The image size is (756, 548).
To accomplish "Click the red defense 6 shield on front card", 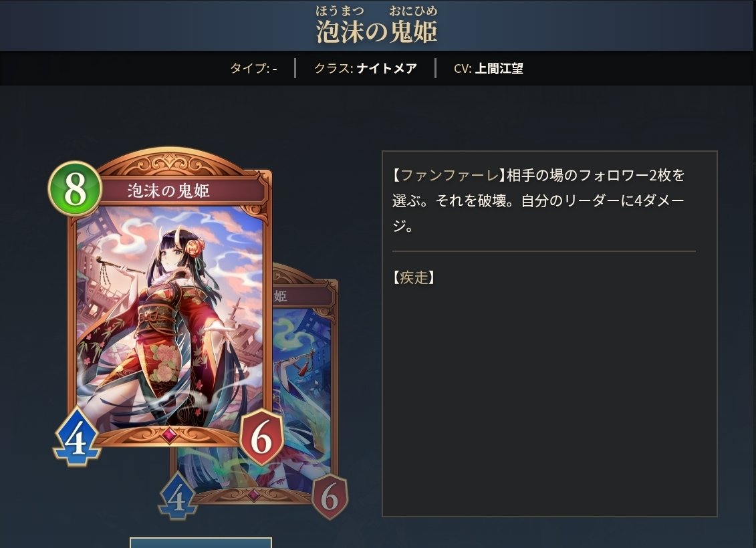I will [261, 437].
